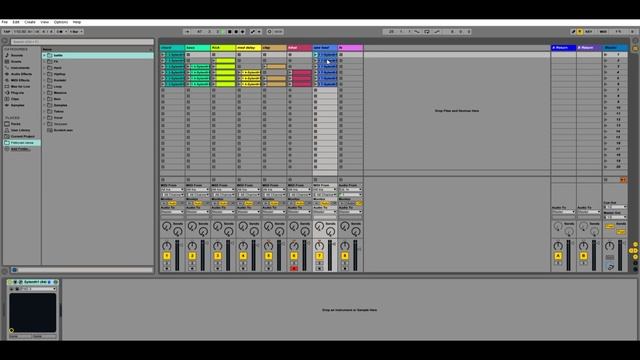Image resolution: width=640 pixels, height=360 pixels.
Task: Expand the Vocal folder in browser list
Action: click(x=44, y=118)
